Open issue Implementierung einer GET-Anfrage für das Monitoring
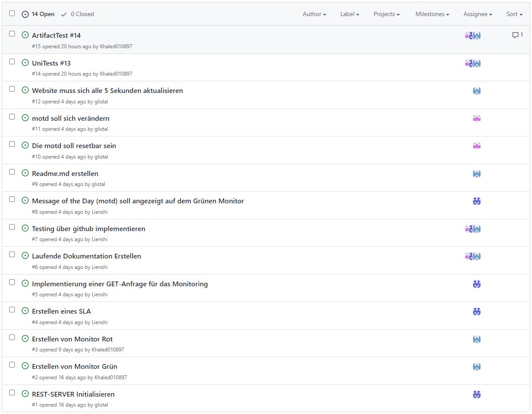 click(x=120, y=284)
